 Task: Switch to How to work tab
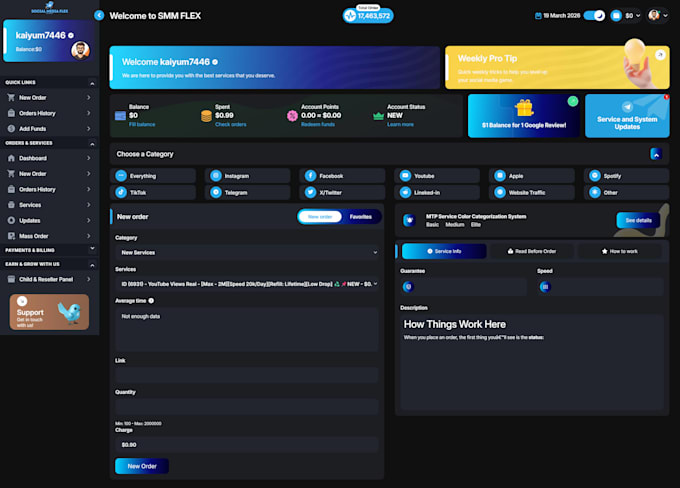click(619, 251)
